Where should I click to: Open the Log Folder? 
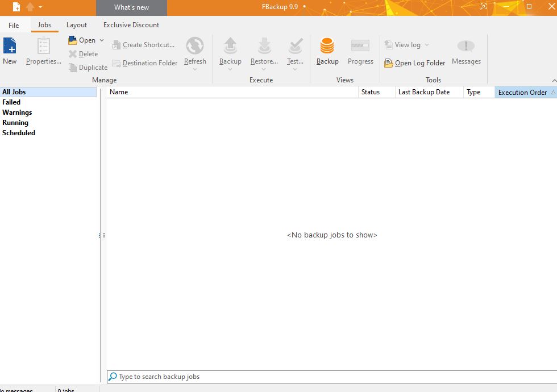pos(414,63)
